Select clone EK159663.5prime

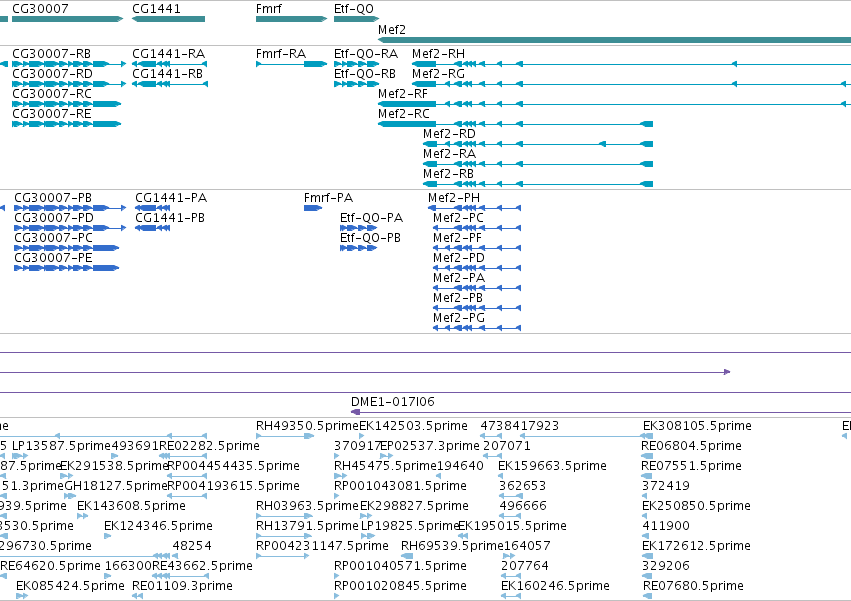click(501, 476)
